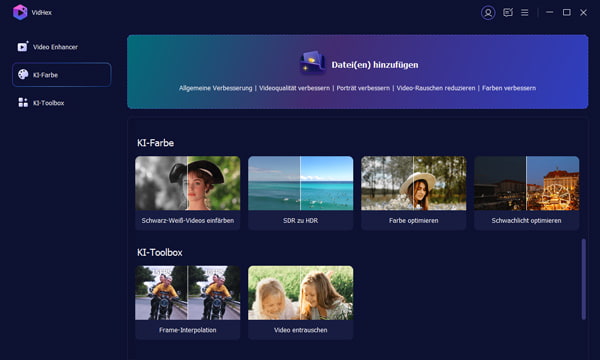Click the vertical scrollbar thumb

coord(584,279)
